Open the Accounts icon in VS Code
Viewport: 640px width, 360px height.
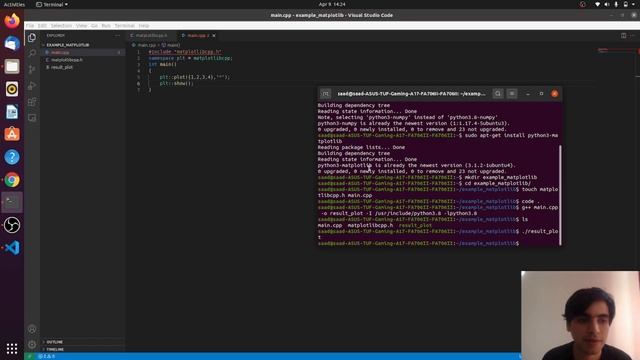[x=32, y=329]
